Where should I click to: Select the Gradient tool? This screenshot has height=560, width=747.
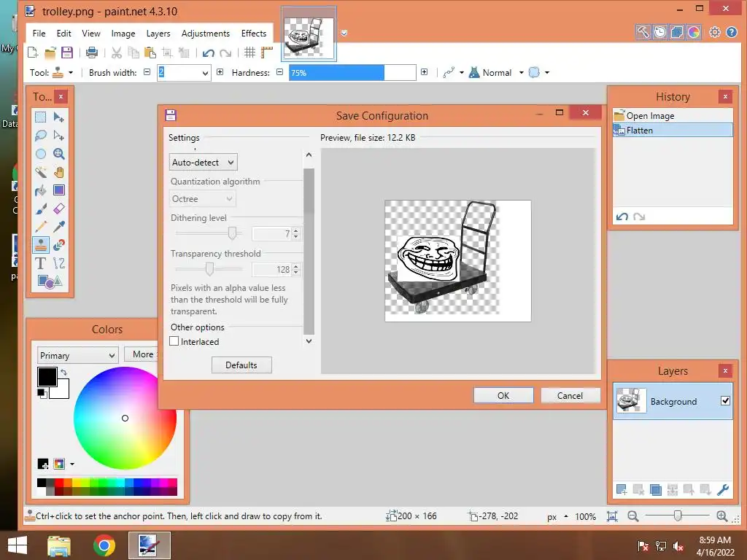click(58, 190)
